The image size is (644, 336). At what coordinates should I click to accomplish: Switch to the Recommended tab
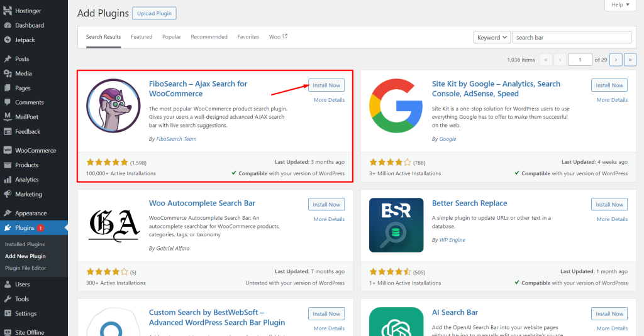click(209, 37)
